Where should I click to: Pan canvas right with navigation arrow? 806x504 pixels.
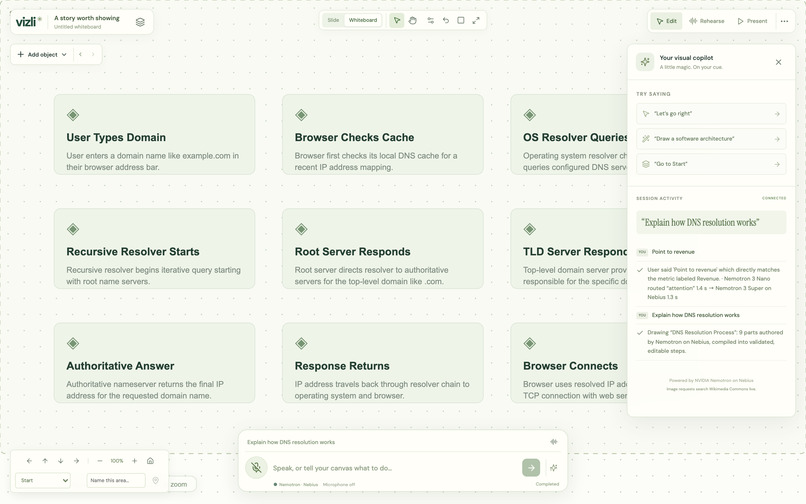[76, 461]
